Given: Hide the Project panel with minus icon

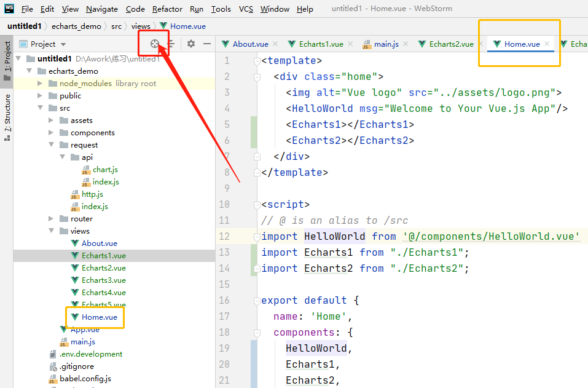Looking at the screenshot, I should click(x=206, y=44).
